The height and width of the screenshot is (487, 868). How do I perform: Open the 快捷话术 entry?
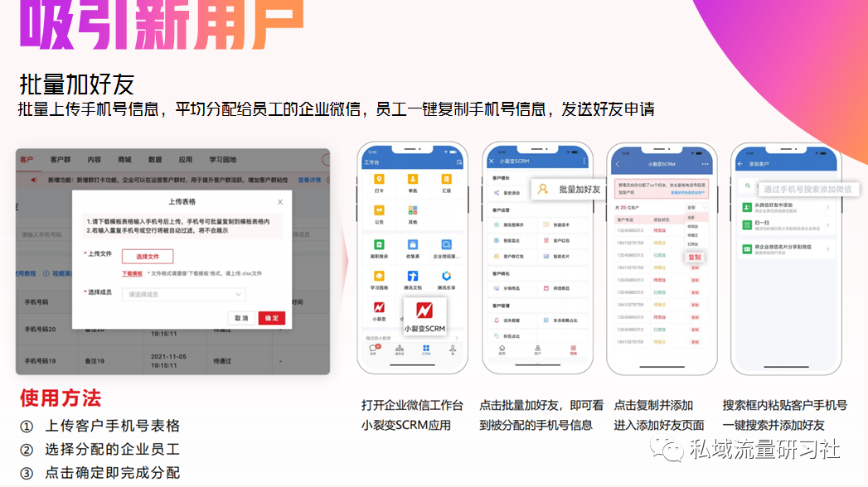point(556,225)
